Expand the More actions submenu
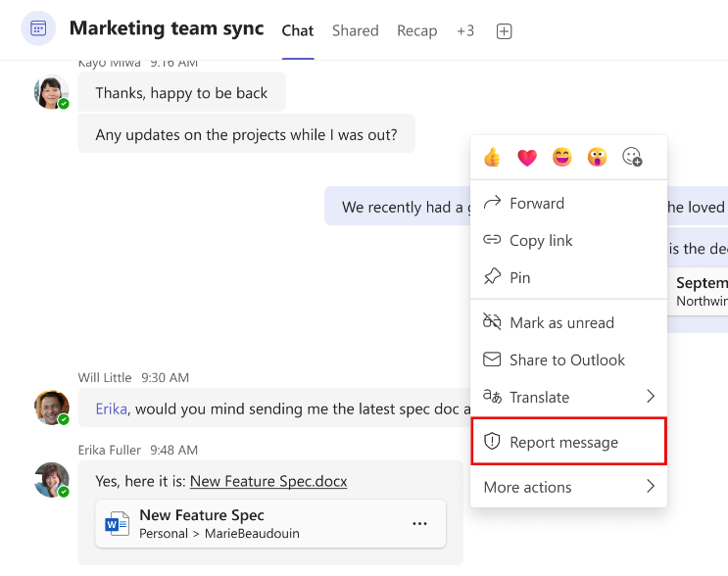The width and height of the screenshot is (728, 576). pos(650,487)
